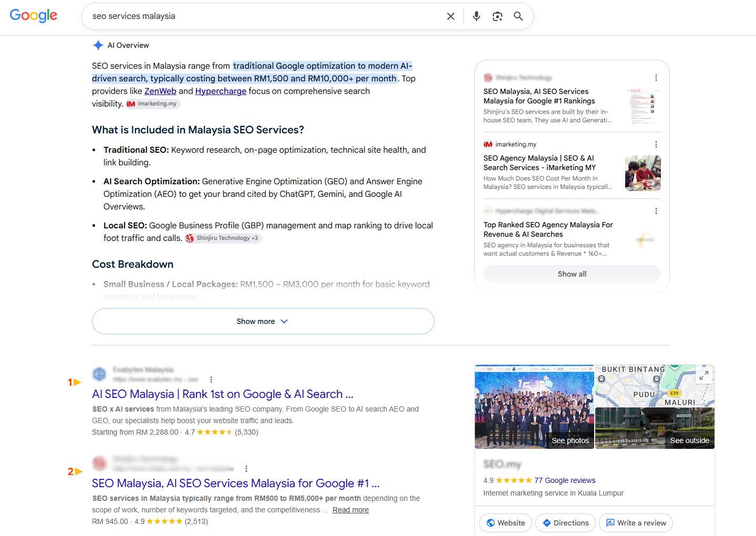The height and width of the screenshot is (536, 756).
Task: Click second organic result's favicon
Action: pos(99,464)
